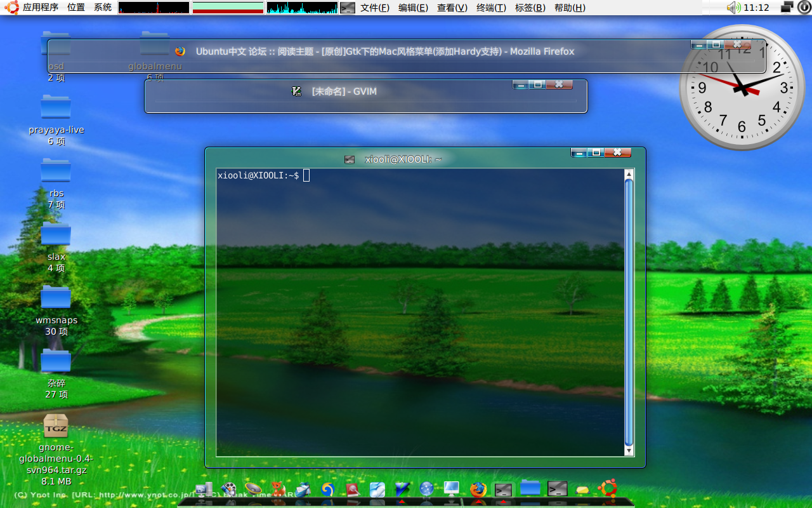Focus the Mozilla Firefox window title bar

pos(384,51)
